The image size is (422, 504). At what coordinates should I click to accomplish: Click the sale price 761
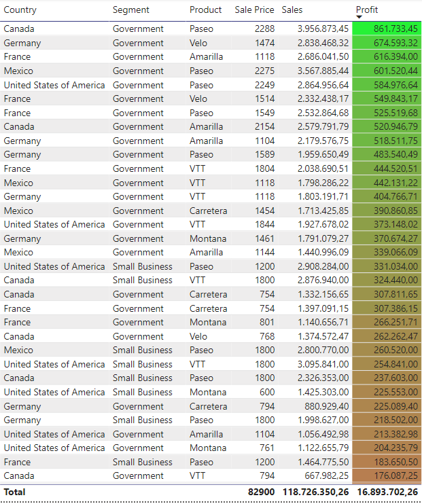pyautogui.click(x=267, y=448)
